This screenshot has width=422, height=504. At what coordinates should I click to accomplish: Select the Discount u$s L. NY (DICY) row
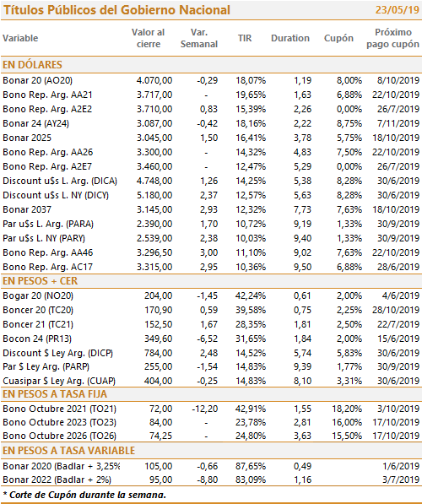[x=211, y=195]
